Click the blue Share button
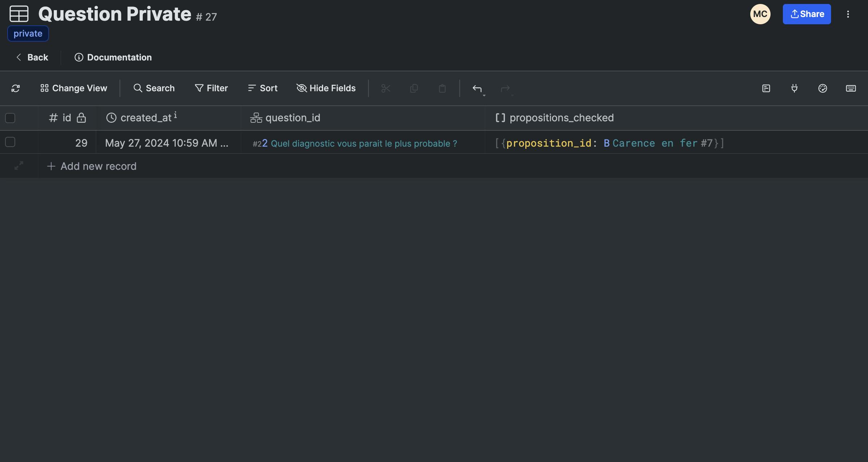The height and width of the screenshot is (462, 868). (x=807, y=14)
